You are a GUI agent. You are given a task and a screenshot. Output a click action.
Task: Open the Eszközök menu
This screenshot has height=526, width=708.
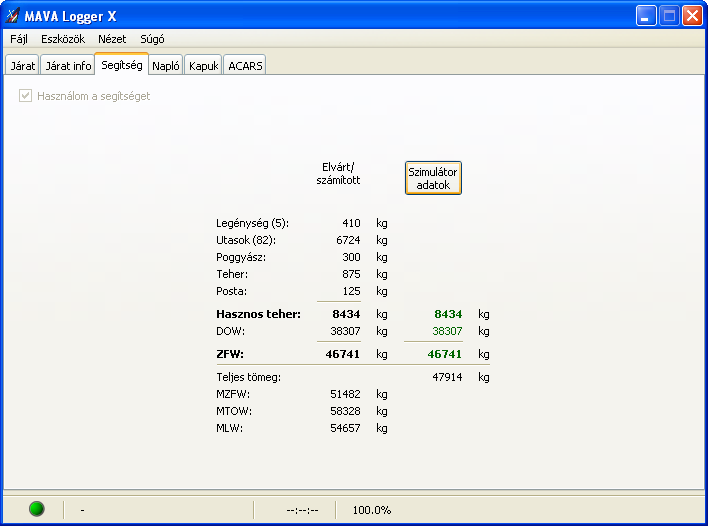63,39
